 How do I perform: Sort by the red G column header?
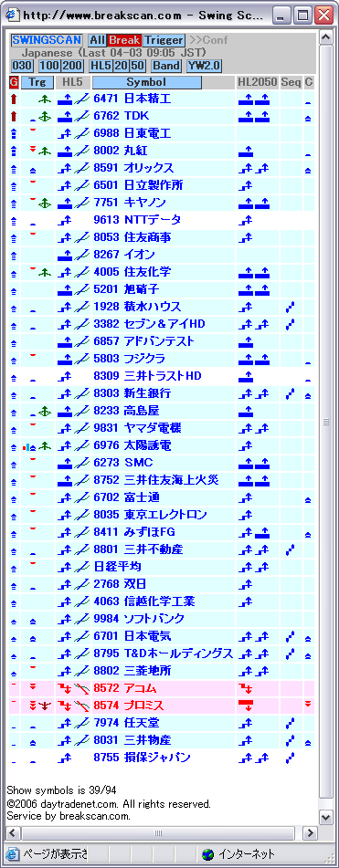(x=14, y=82)
